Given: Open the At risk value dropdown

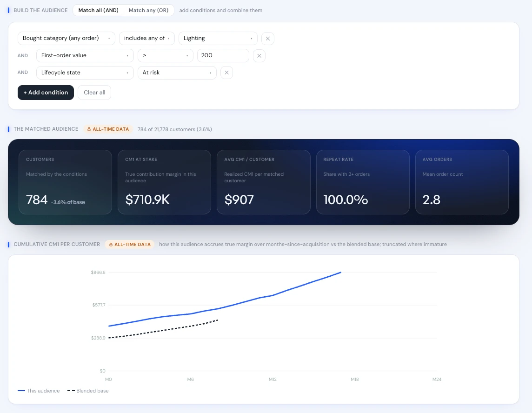Looking at the screenshot, I should click(x=177, y=73).
